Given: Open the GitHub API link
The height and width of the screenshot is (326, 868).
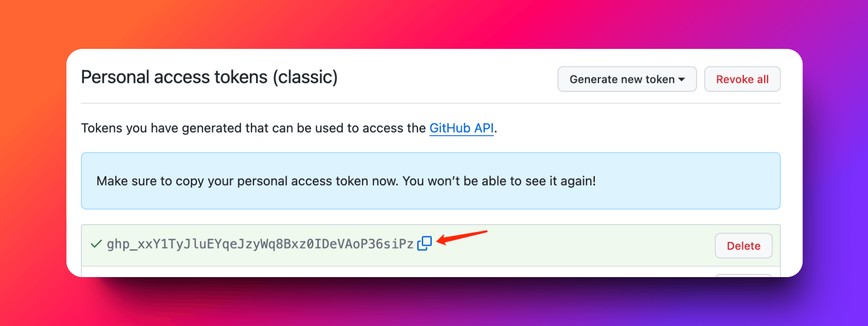Looking at the screenshot, I should pyautogui.click(x=461, y=128).
